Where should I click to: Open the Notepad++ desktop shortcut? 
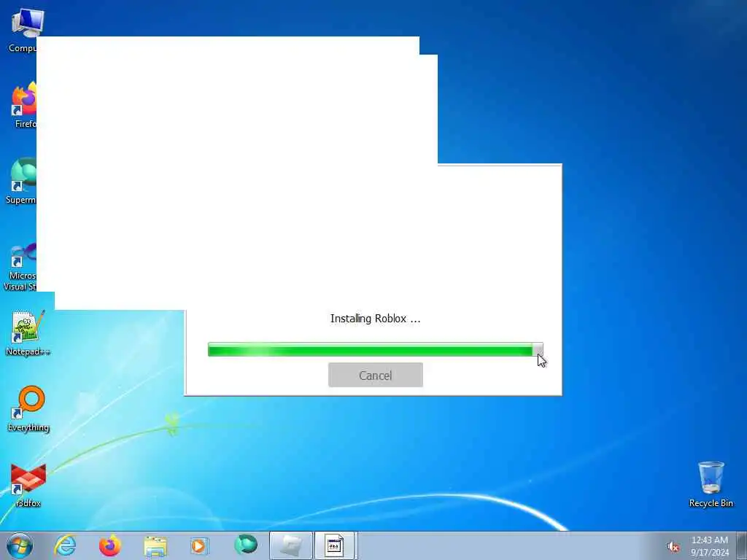click(28, 333)
